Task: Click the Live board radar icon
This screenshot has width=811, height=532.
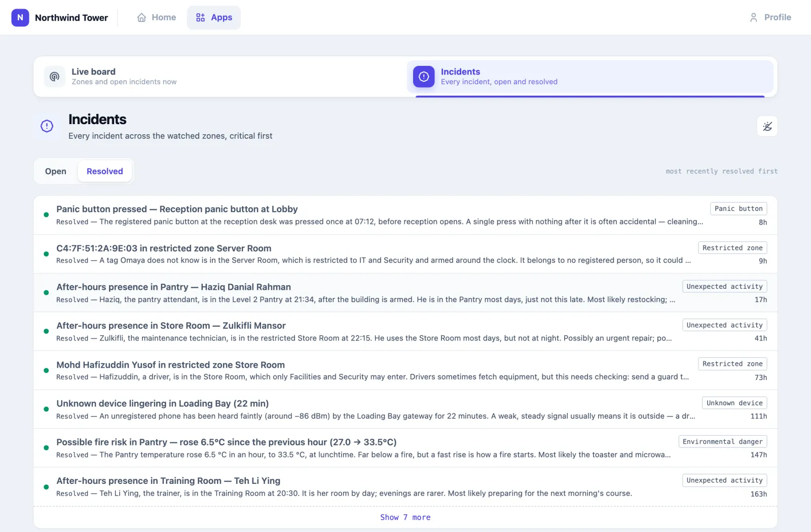Action: [x=55, y=77]
